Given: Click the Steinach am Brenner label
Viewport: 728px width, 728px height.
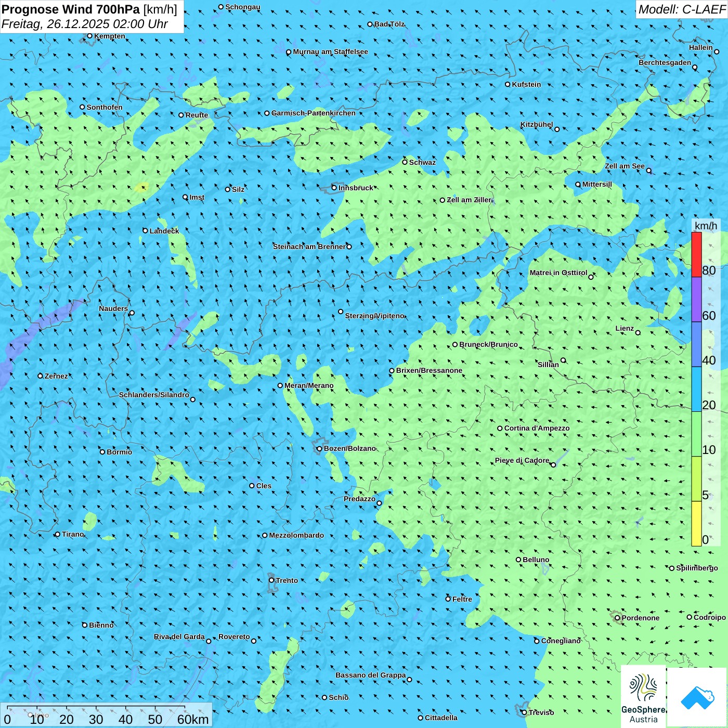Looking at the screenshot, I should pos(309,246).
